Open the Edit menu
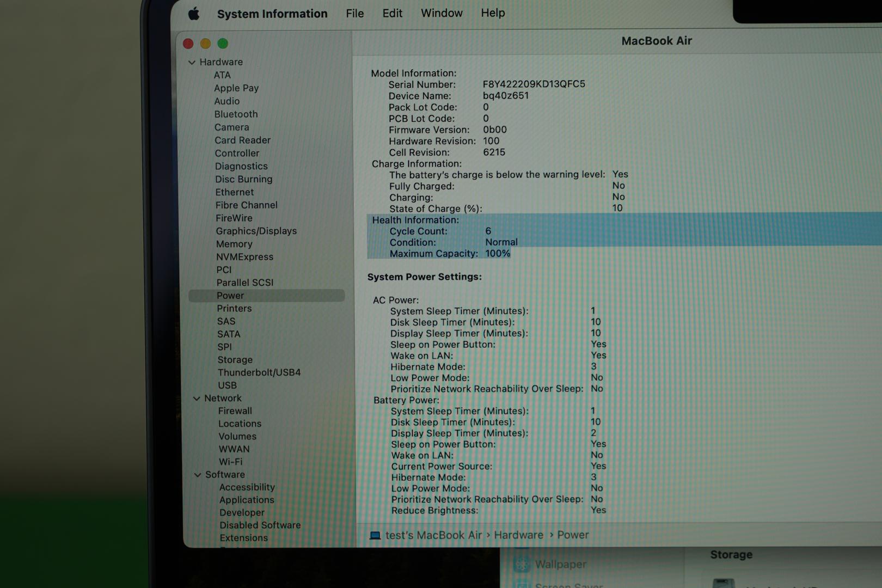The image size is (882, 588). tap(392, 13)
